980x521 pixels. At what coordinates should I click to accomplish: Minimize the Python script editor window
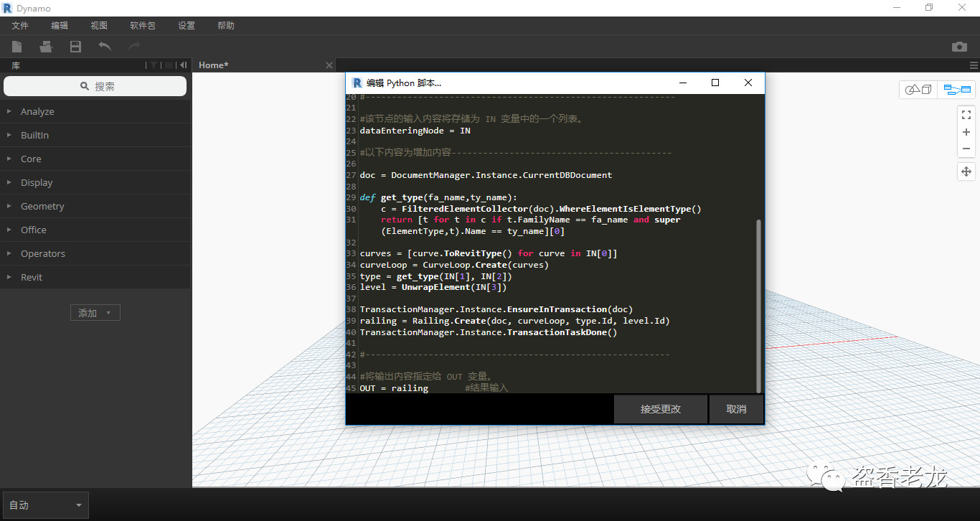(682, 83)
